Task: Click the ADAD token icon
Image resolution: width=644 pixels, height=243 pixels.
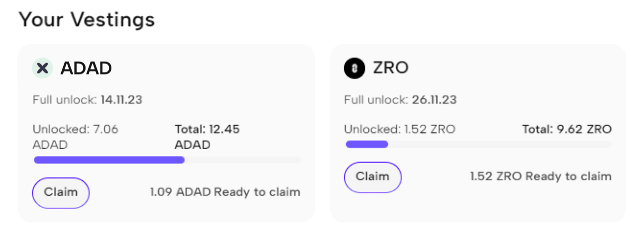Action: (43, 69)
